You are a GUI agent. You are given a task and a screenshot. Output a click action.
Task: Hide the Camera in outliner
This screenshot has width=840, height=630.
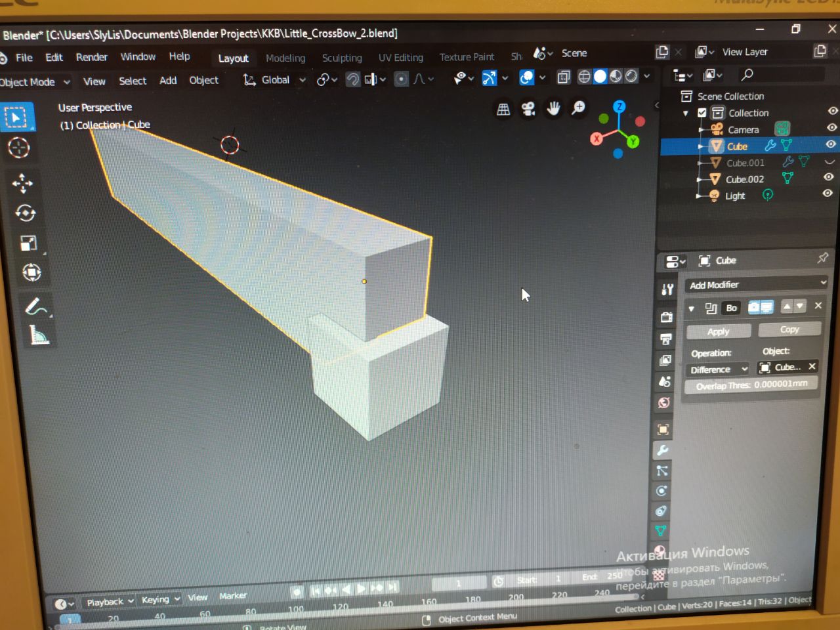point(831,127)
